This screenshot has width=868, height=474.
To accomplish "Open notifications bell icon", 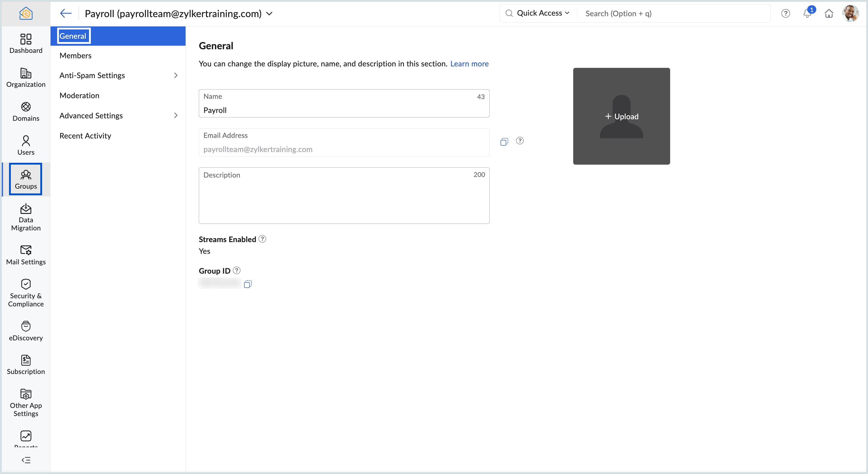I will coord(807,14).
